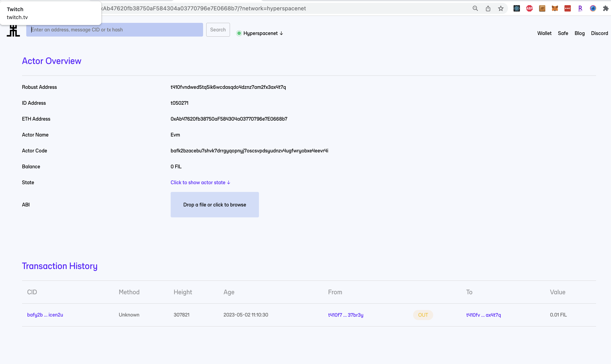Open the Safe menu item
This screenshot has height=364, width=611.
[563, 33]
